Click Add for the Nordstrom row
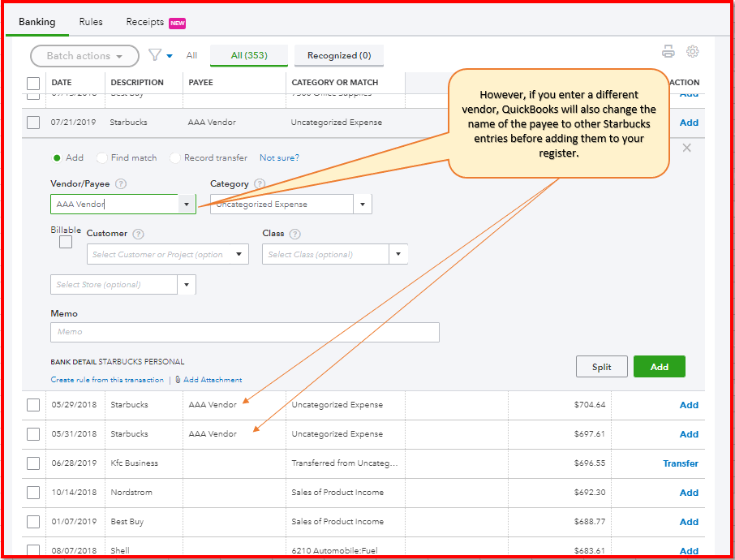Viewport: 735px width, 560px height. [689, 493]
